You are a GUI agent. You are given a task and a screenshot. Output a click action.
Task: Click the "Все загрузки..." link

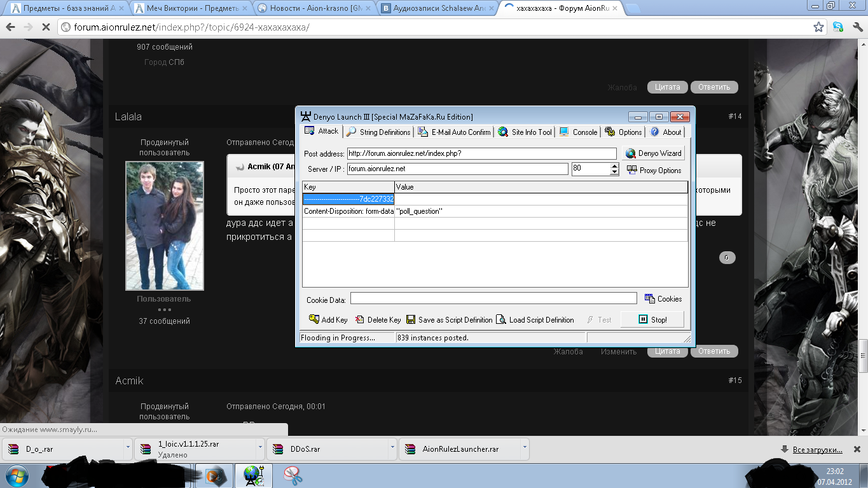tap(817, 449)
